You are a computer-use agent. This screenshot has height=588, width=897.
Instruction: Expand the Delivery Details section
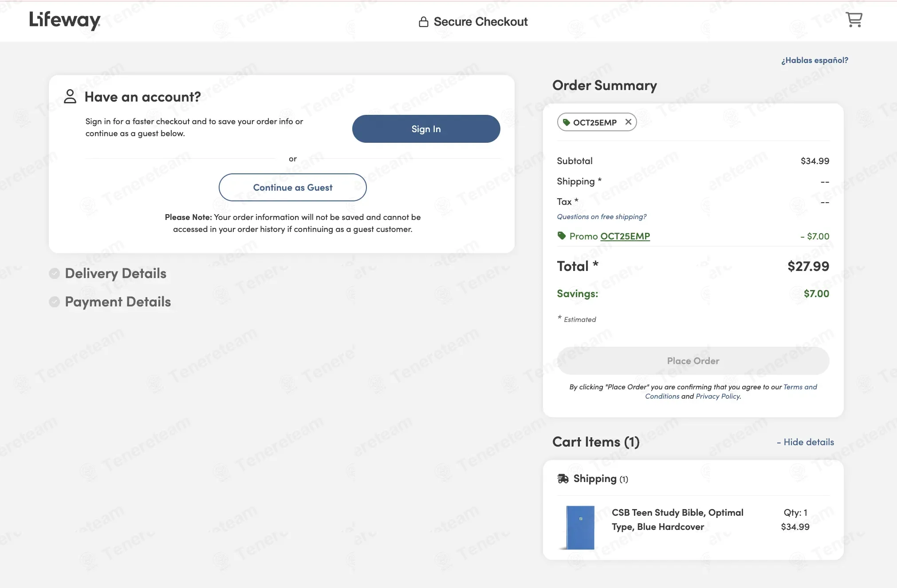[116, 274]
